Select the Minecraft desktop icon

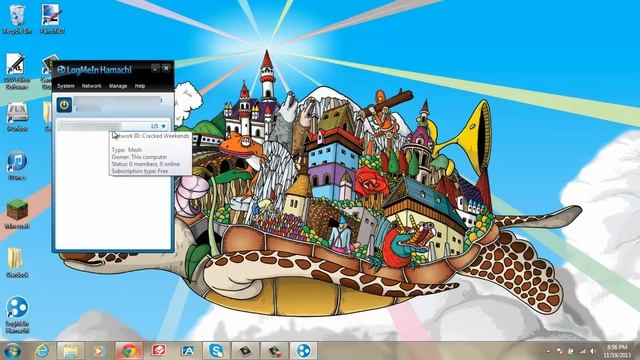click(17, 214)
